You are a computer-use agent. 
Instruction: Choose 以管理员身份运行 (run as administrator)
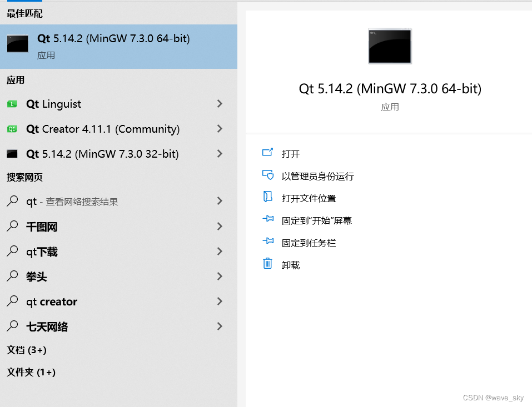(317, 176)
